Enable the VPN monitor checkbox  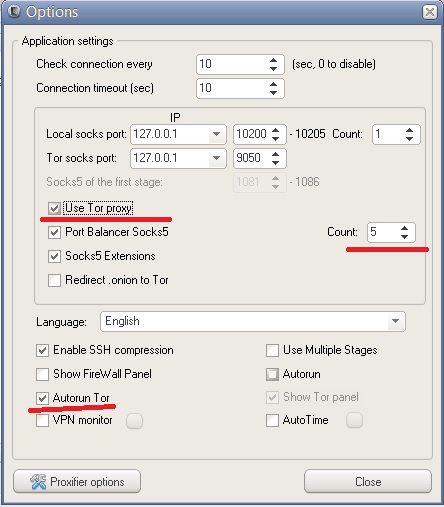click(42, 420)
